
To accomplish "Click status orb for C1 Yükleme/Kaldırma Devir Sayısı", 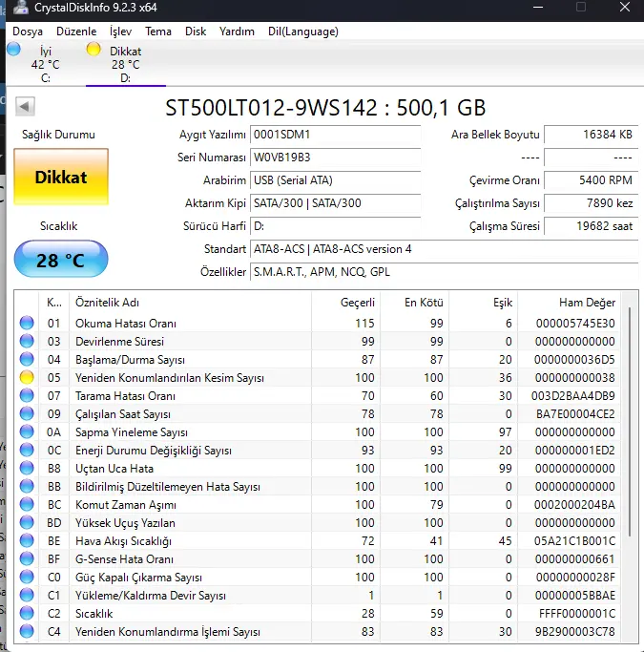I will pyautogui.click(x=27, y=596).
